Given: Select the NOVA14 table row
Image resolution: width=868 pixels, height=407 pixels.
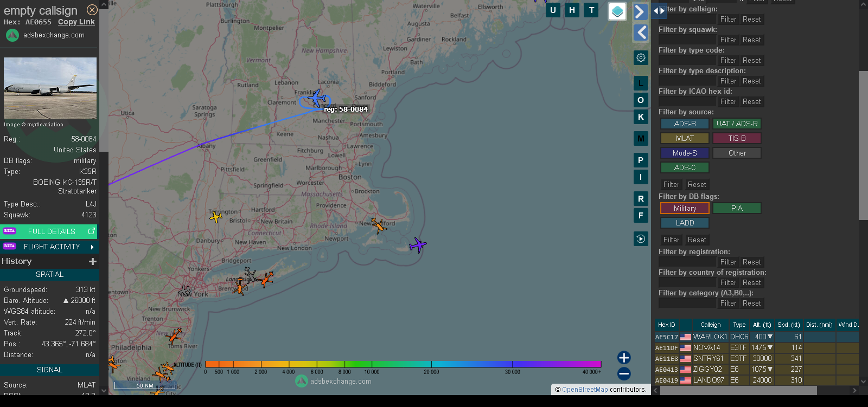Looking at the screenshot, I should tap(757, 347).
